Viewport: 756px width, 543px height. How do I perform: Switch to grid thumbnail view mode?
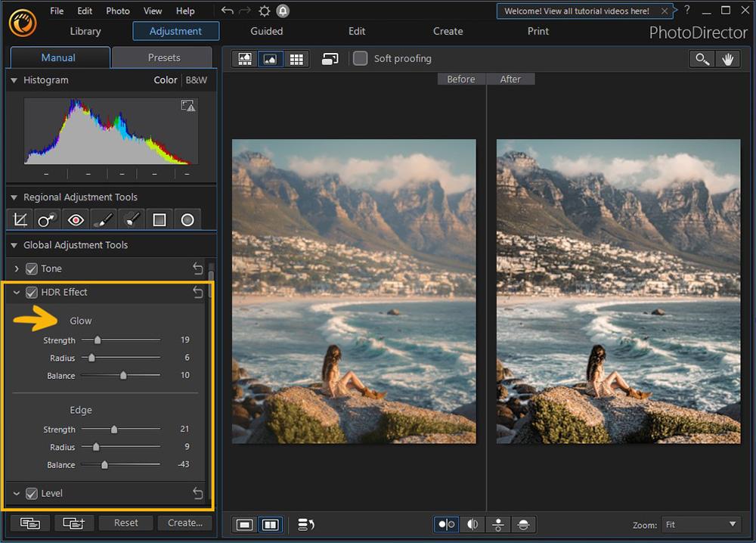click(296, 58)
